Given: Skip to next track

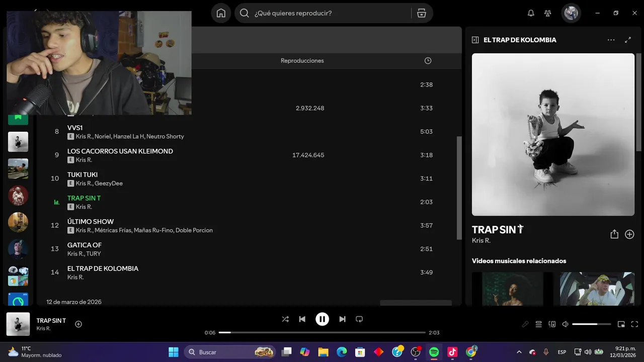Looking at the screenshot, I should click(342, 319).
